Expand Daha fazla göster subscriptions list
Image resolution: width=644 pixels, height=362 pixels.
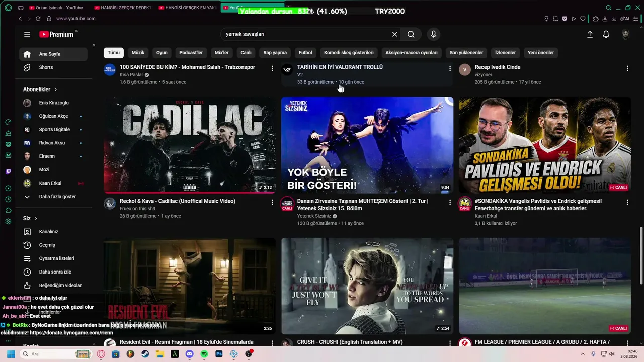(53, 197)
